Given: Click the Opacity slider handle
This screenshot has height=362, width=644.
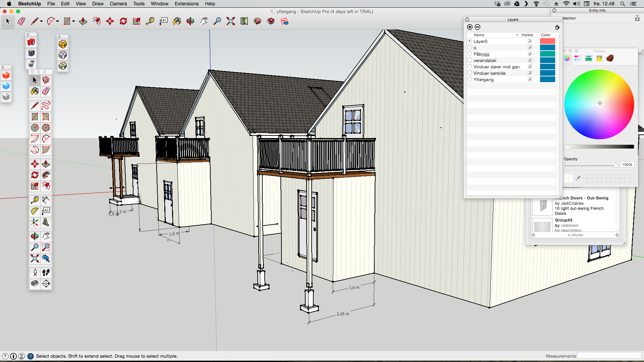Looking at the screenshot, I should point(615,165).
